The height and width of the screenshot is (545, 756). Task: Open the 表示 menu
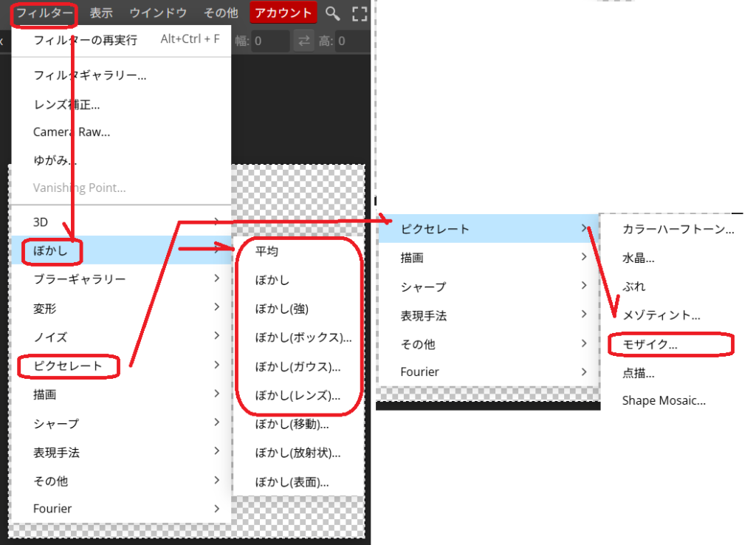click(x=101, y=13)
